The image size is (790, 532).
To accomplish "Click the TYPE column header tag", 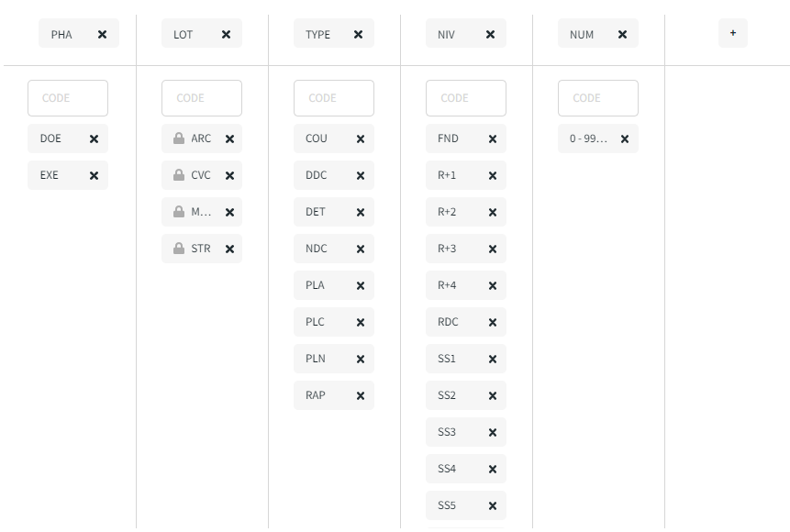I will [x=318, y=35].
